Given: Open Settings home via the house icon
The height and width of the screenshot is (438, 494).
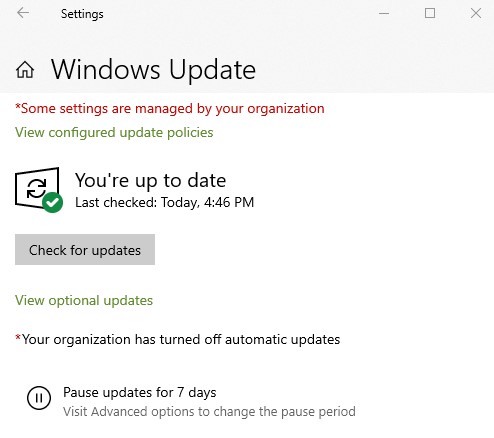Looking at the screenshot, I should [25, 70].
